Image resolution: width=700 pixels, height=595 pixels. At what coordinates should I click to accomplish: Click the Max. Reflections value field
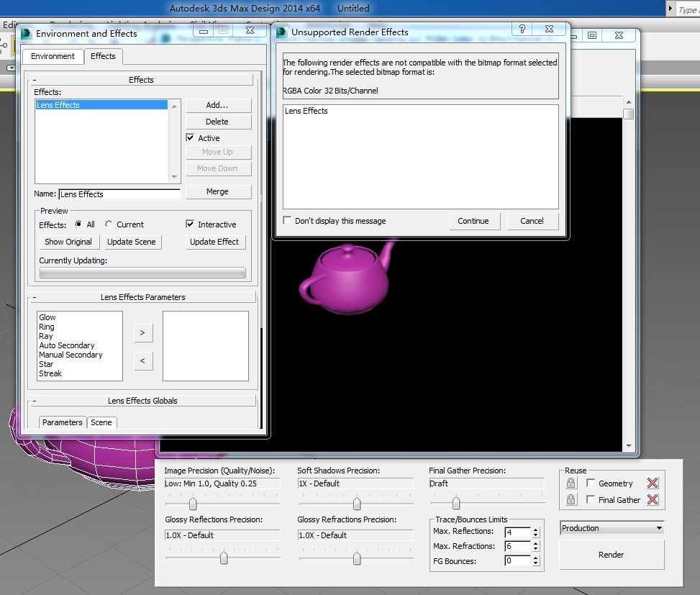tap(518, 532)
